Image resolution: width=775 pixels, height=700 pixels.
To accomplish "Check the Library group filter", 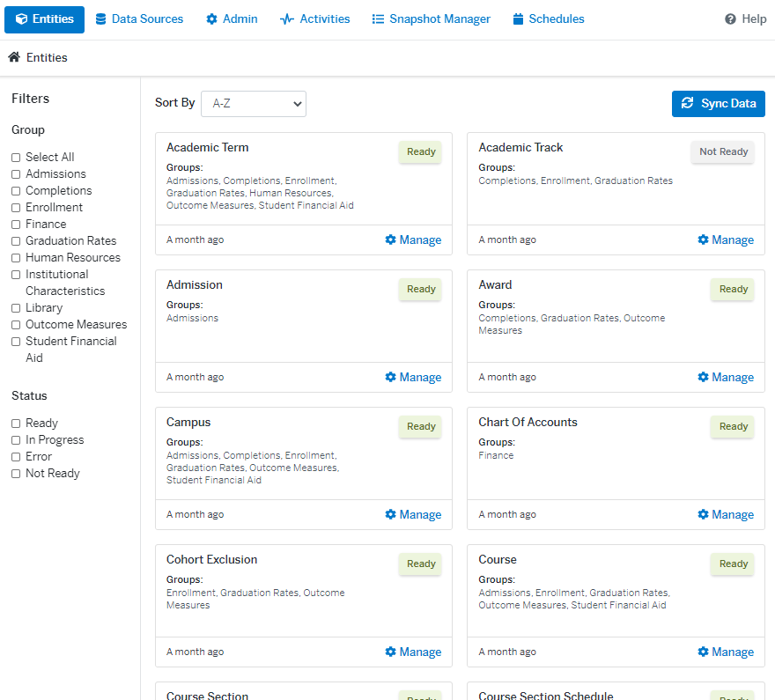I will tap(16, 308).
